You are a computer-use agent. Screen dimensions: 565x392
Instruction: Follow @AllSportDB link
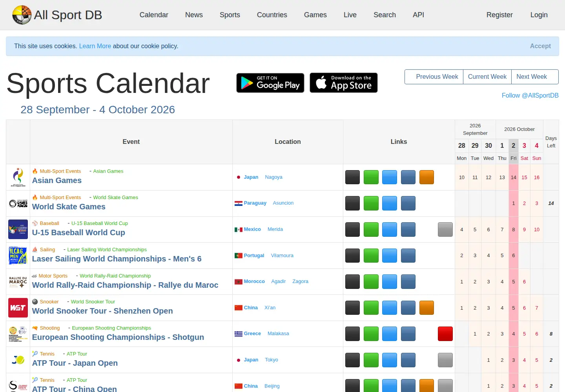pos(530,95)
